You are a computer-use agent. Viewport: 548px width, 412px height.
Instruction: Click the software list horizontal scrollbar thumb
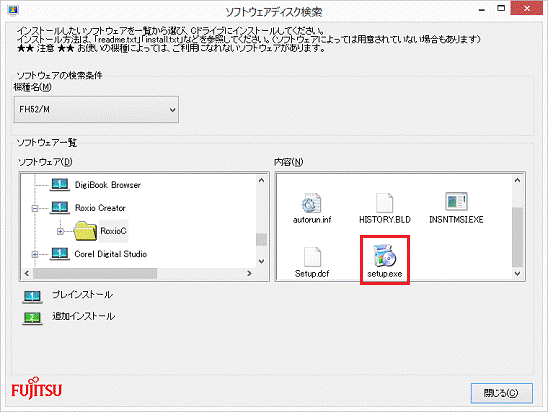95,273
